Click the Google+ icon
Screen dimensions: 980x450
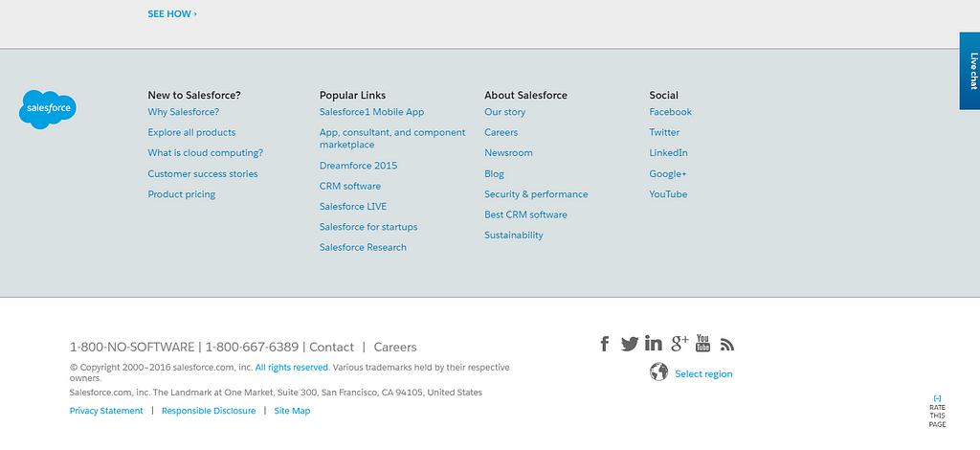(x=679, y=344)
